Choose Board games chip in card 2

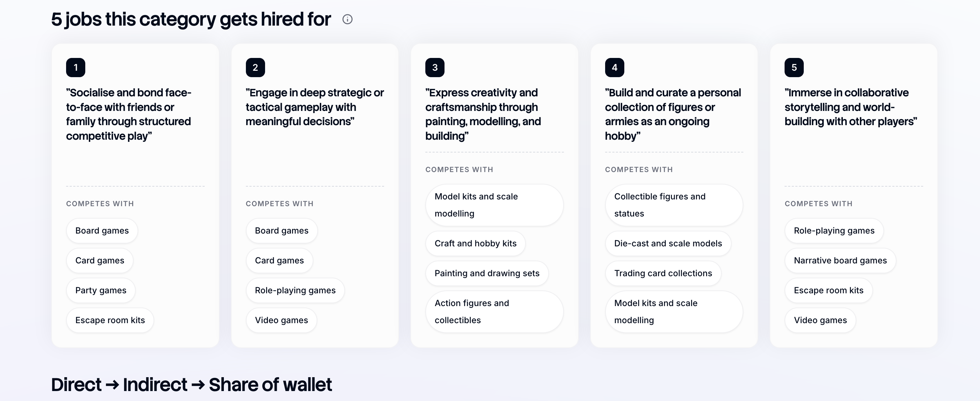tap(281, 231)
